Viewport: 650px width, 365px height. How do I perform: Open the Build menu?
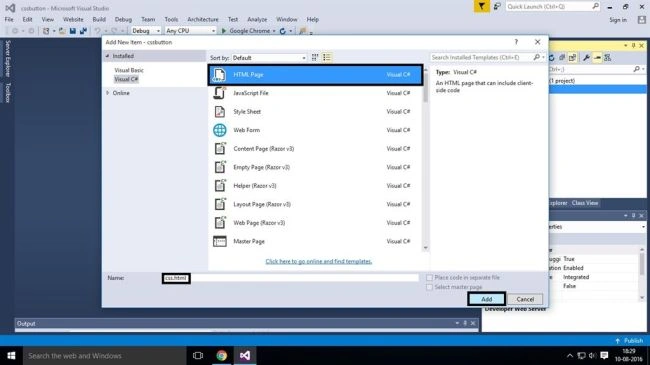tap(99, 19)
